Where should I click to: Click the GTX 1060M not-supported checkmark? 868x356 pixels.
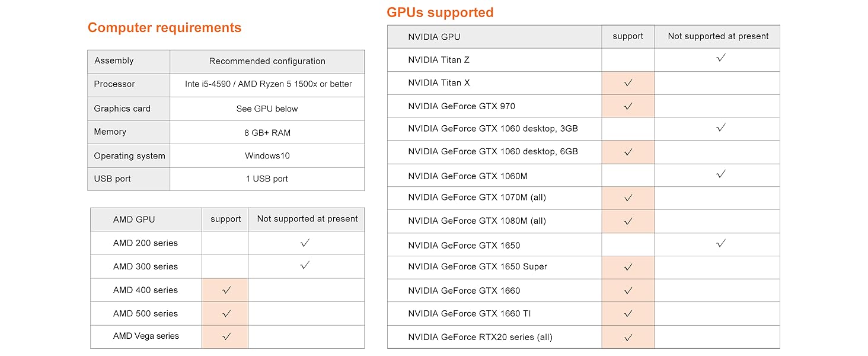coord(721,174)
